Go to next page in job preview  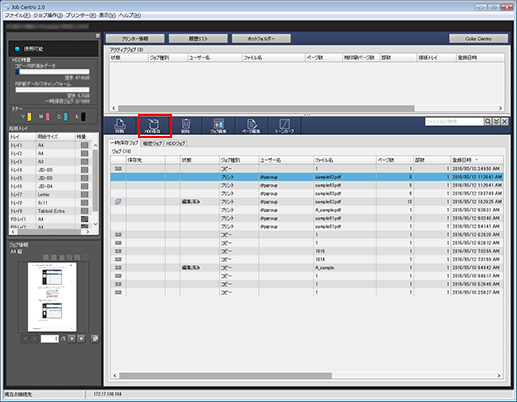[x=72, y=339]
